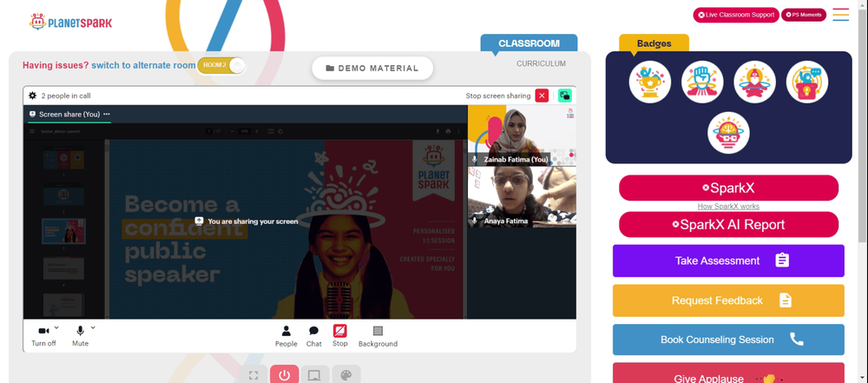This screenshot has width=868, height=383.
Task: Click the red stop screen sharing X button
Action: [x=542, y=96]
